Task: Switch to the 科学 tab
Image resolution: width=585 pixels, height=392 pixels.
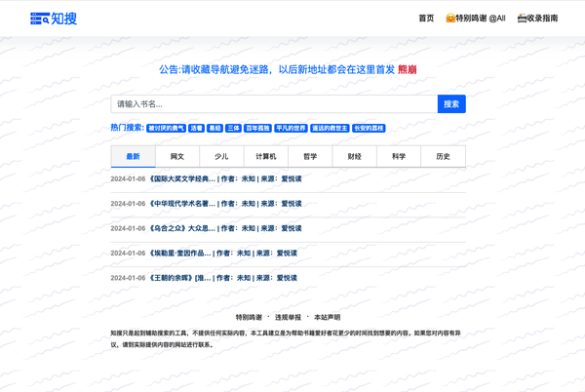Action: coord(399,157)
